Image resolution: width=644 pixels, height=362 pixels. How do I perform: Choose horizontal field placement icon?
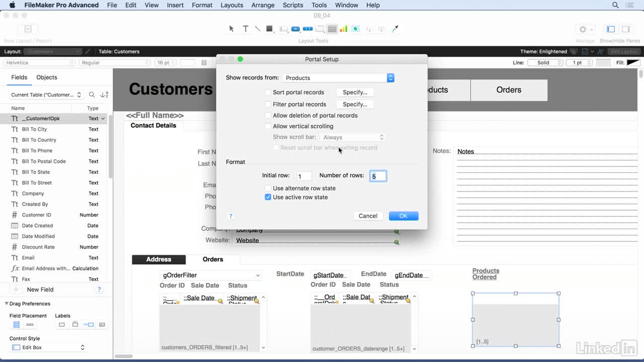coord(30,325)
